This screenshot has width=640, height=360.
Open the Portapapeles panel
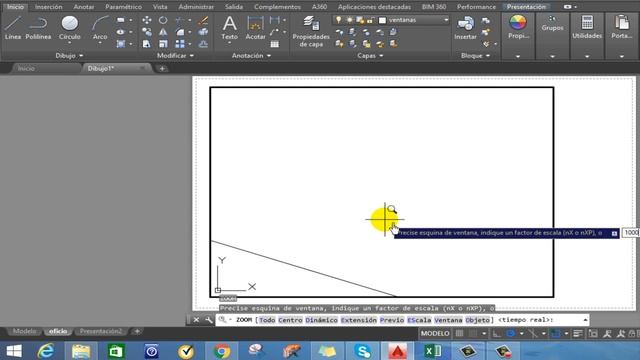(x=622, y=28)
